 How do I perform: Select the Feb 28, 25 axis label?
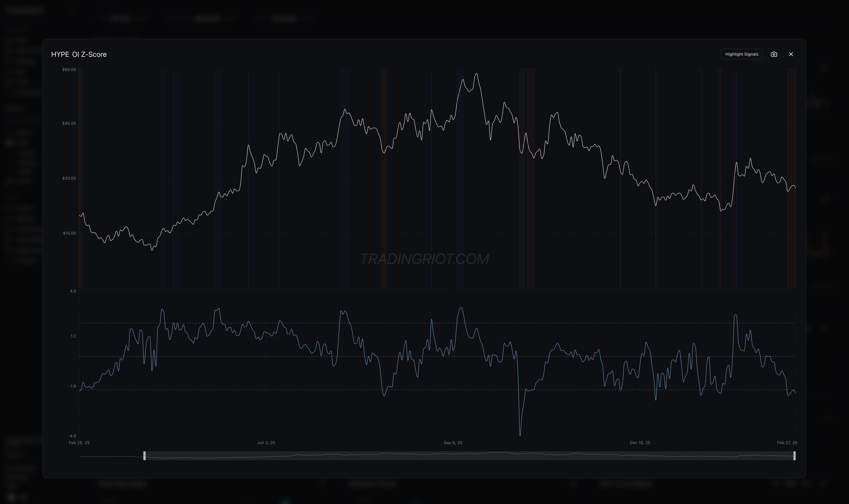[79, 442]
